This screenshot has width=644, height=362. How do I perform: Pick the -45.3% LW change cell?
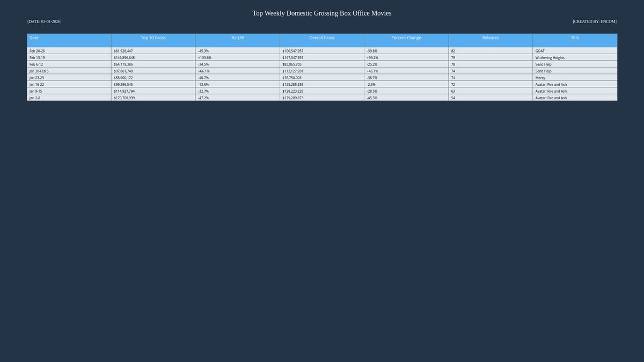click(x=237, y=51)
